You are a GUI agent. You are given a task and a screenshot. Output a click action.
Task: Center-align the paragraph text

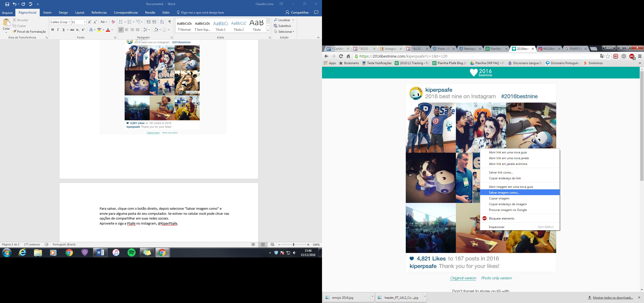(x=127, y=30)
